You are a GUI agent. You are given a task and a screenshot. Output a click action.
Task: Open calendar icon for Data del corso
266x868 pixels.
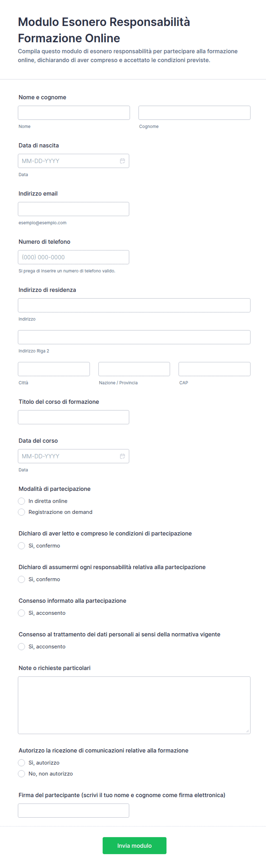[x=122, y=456]
